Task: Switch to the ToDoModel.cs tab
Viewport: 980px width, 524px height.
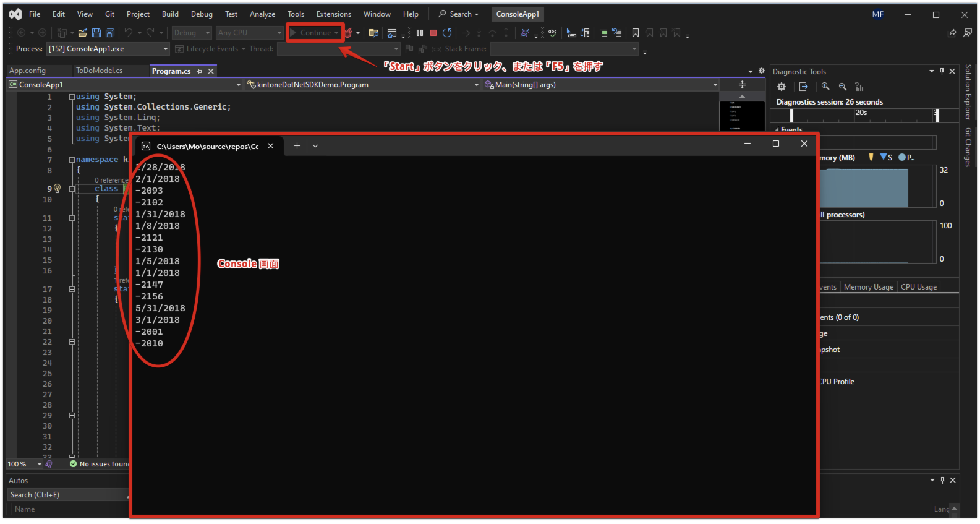Action: click(x=100, y=71)
